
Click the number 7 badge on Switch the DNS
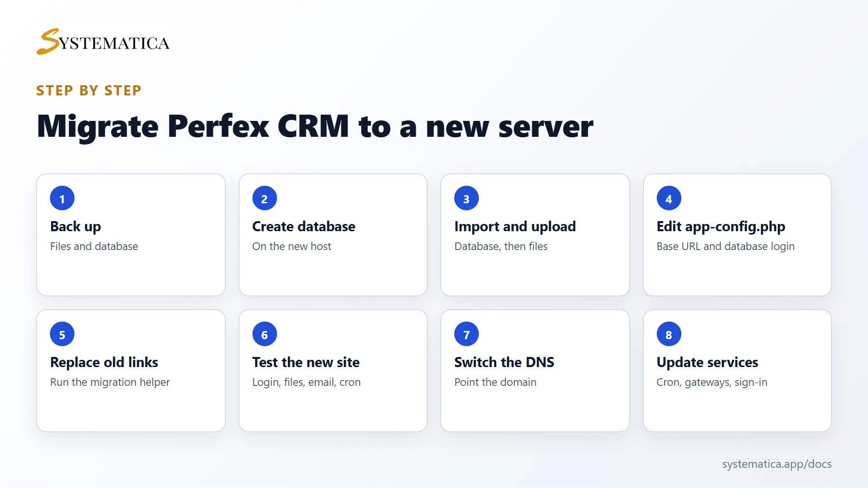[467, 334]
